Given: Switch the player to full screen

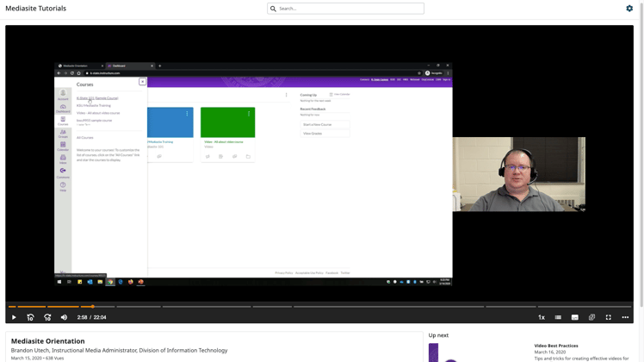Looking at the screenshot, I should (x=608, y=317).
